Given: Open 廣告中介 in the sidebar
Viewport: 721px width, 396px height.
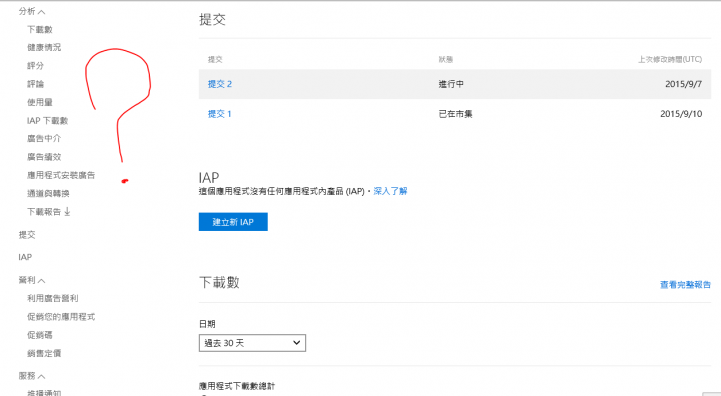Looking at the screenshot, I should [44, 138].
